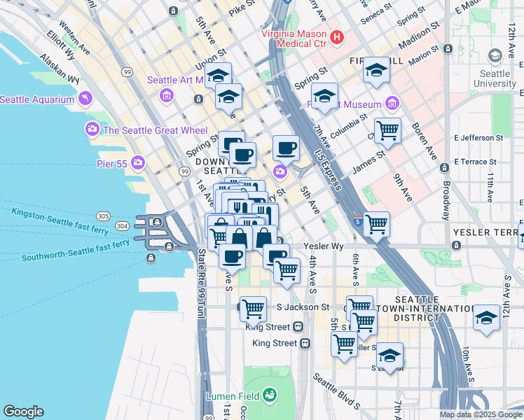Click the Google logo
Image resolution: width=524 pixels, height=420 pixels.
pyautogui.click(x=23, y=412)
